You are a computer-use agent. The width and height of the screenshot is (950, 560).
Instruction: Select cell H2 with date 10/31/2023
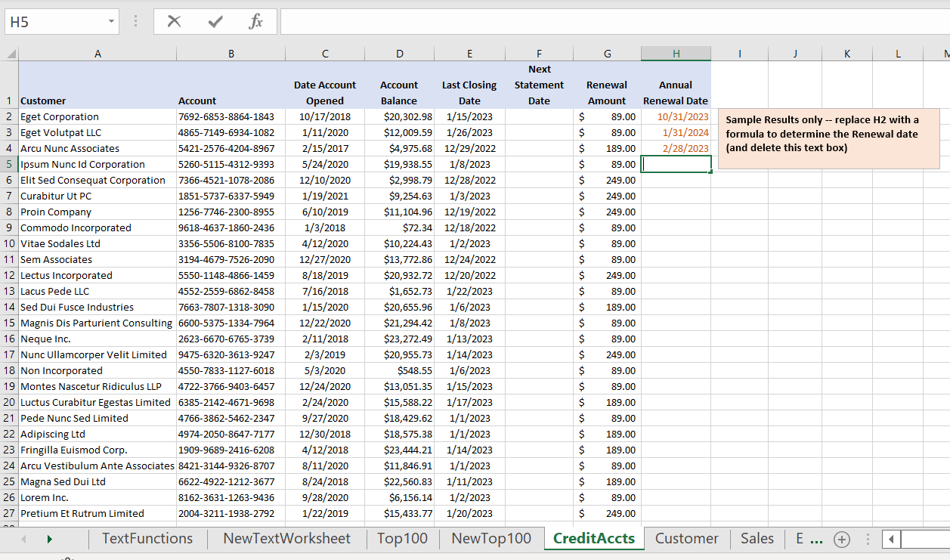(676, 117)
